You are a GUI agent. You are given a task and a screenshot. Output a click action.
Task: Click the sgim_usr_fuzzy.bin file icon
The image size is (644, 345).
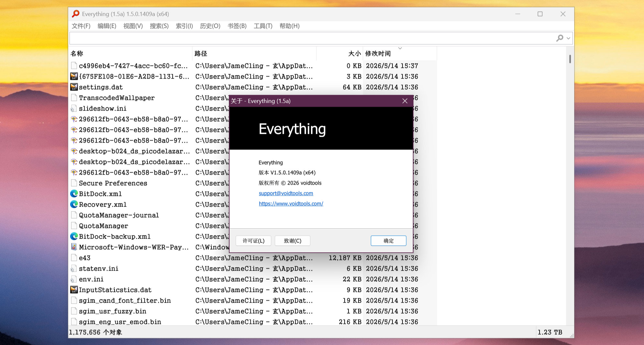point(74,311)
